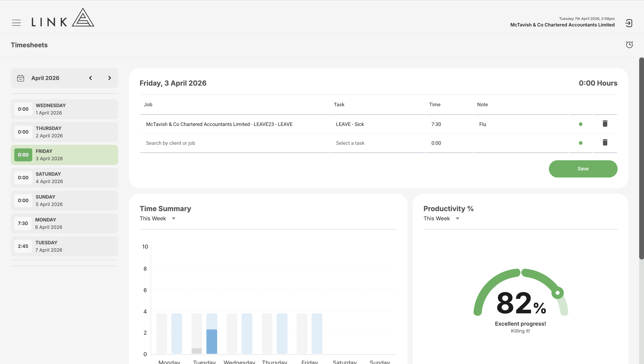Click the logout icon beside company name

tap(629, 23)
